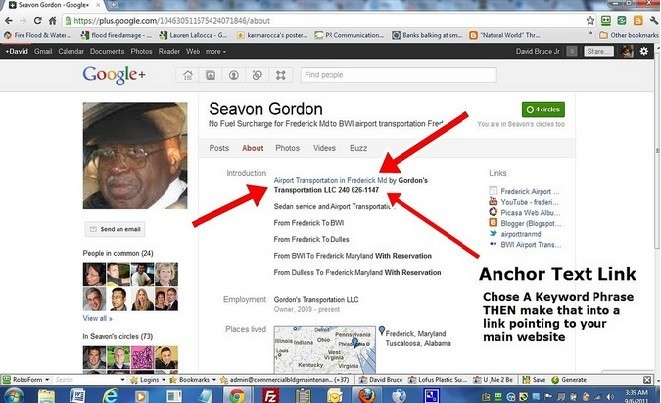Image resolution: width=661 pixels, height=403 pixels.
Task: Click the Share button in Google bar
Action: tap(599, 51)
